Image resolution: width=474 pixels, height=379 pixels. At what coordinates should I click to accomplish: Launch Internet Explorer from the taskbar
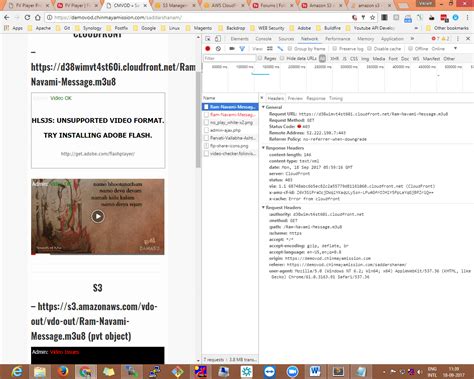pos(17,372)
